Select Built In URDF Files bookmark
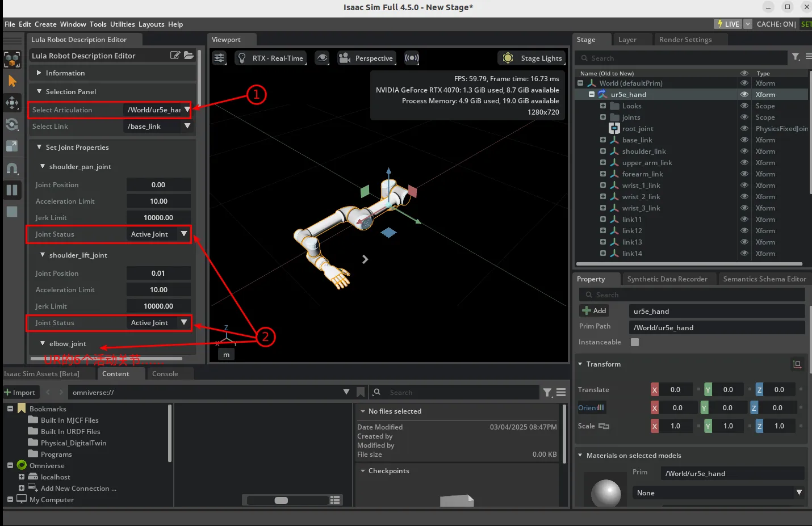The width and height of the screenshot is (812, 526). click(x=70, y=431)
